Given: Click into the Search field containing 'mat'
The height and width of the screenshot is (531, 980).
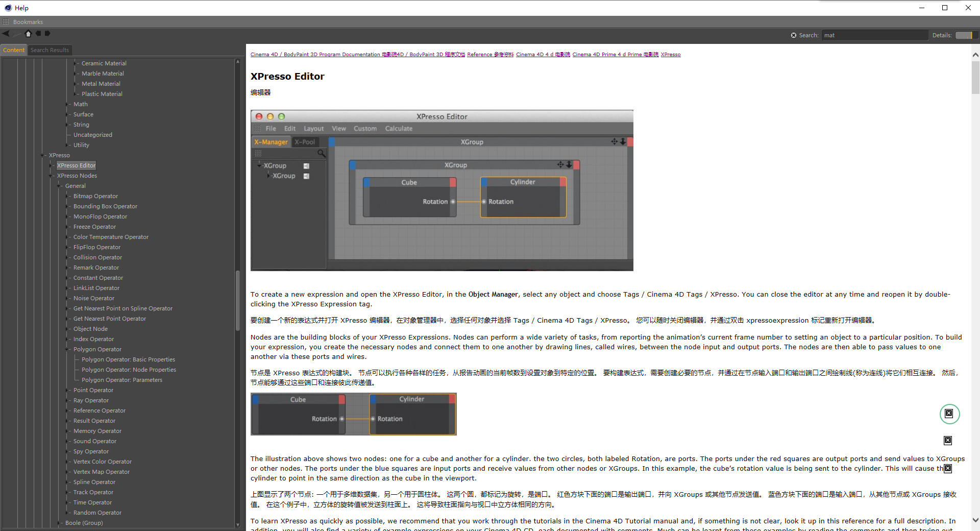Looking at the screenshot, I should [x=874, y=35].
